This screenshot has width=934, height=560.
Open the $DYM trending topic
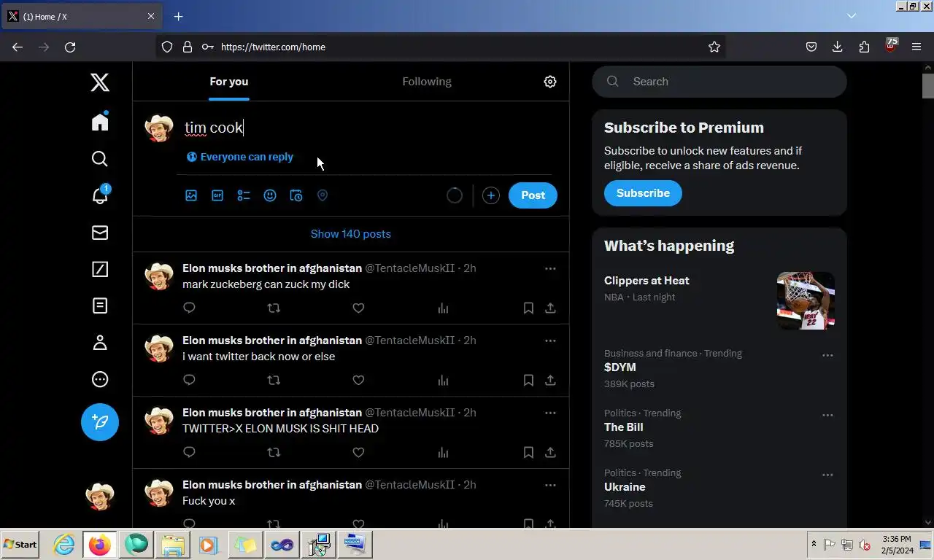coord(620,367)
